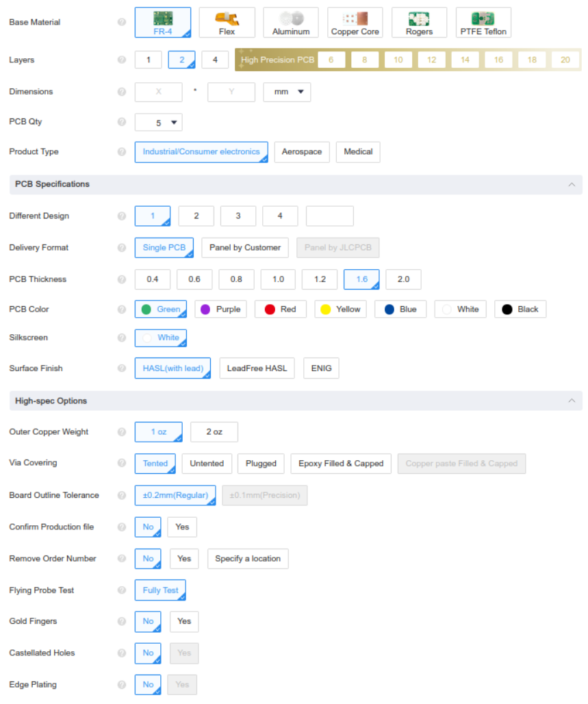
Task: Select Untented via covering
Action: pyautogui.click(x=207, y=464)
